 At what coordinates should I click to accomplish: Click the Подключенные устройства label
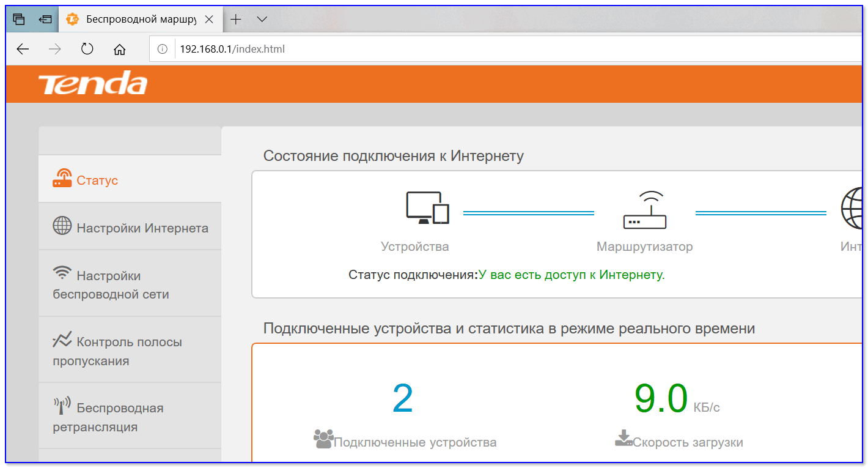tap(415, 442)
